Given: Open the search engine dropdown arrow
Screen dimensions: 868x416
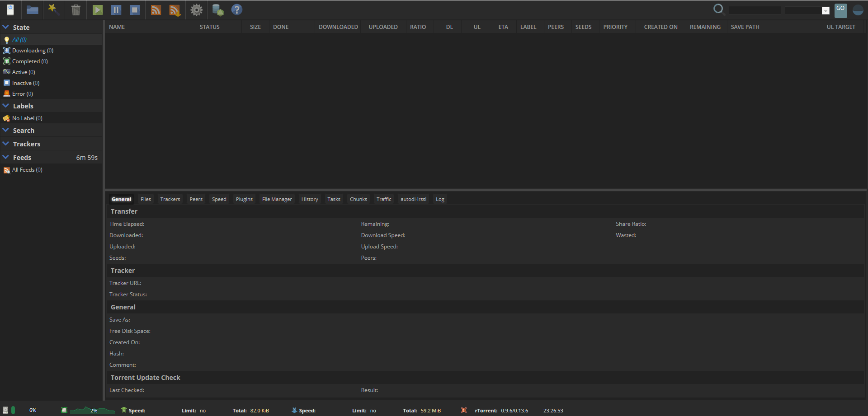Looking at the screenshot, I should pyautogui.click(x=825, y=11).
